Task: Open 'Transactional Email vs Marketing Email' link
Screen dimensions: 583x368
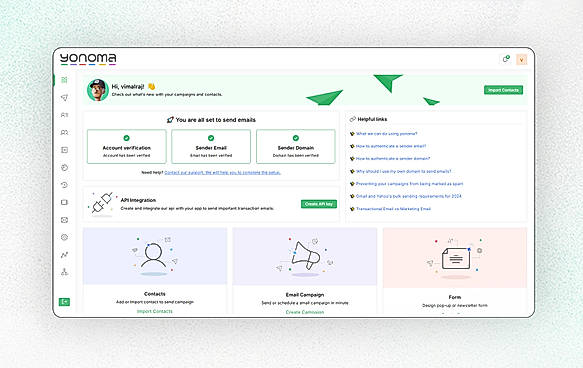Action: click(393, 209)
